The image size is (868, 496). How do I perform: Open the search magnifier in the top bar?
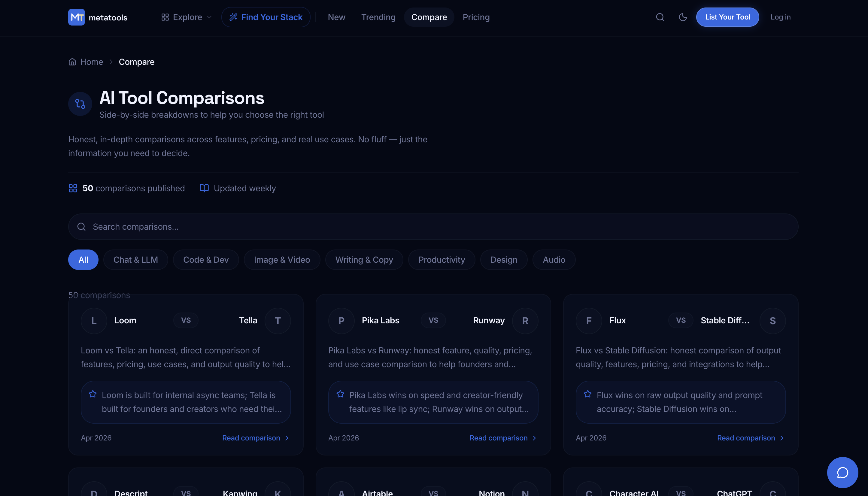point(660,17)
